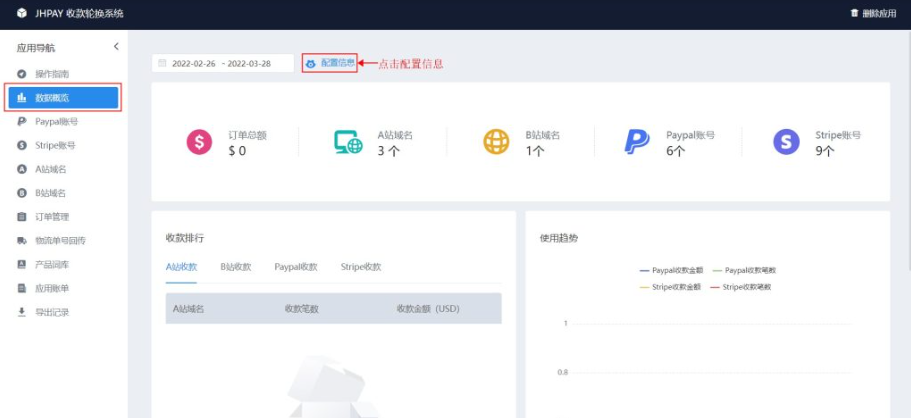Click the purple Stripe S circle icon
Screen dimensions: 911x418
coord(786,142)
